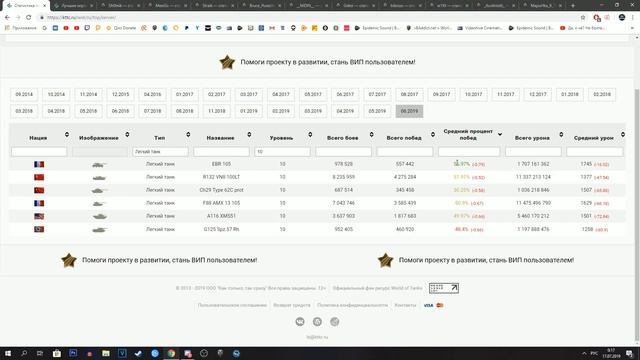Click the gold star beside top VIP banner
The width and height of the screenshot is (640, 360).
click(x=227, y=62)
